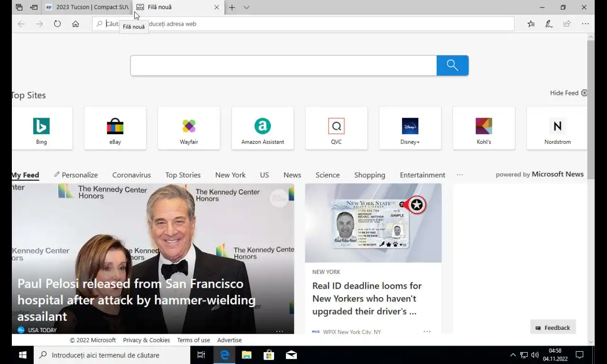Screen dimensions: 607x364
Task: Open Real ID deadline article
Action: (367, 299)
